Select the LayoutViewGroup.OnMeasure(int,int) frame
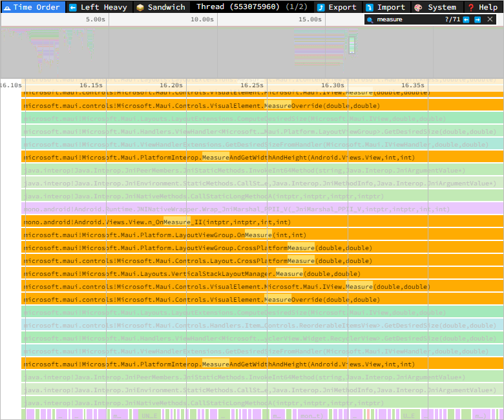This screenshot has height=420, width=504. [x=262, y=235]
